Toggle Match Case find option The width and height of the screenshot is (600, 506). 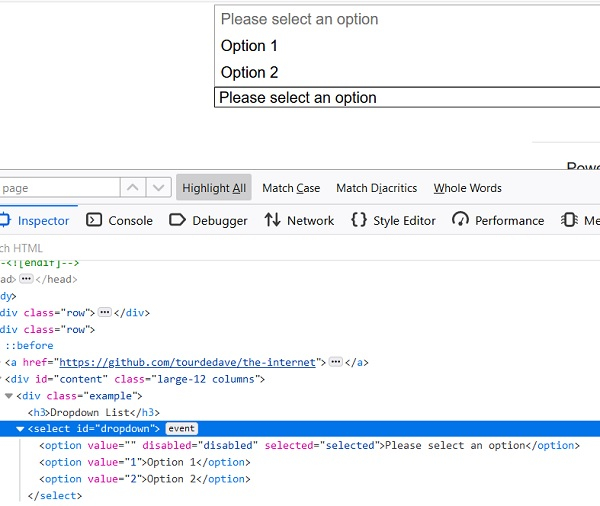[291, 188]
